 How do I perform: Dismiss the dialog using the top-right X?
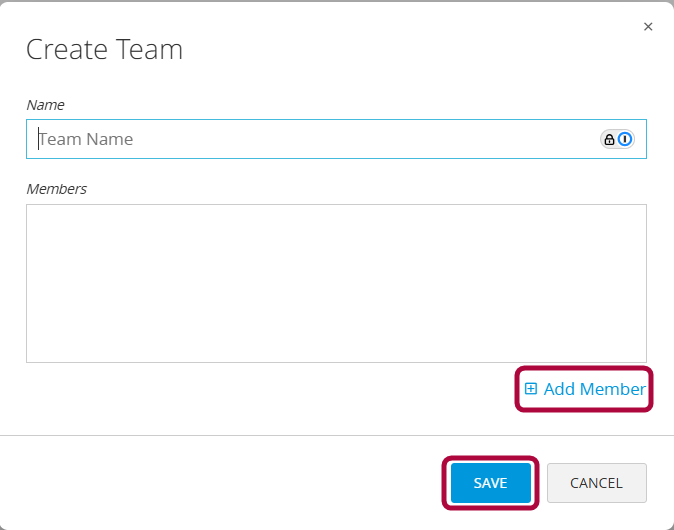point(648,27)
